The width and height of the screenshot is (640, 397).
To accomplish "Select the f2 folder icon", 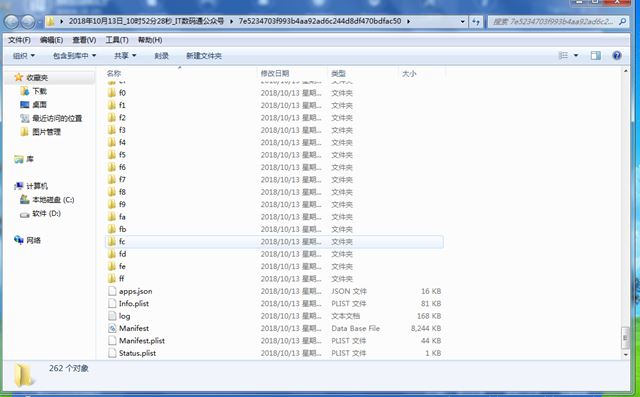I will 111,118.
